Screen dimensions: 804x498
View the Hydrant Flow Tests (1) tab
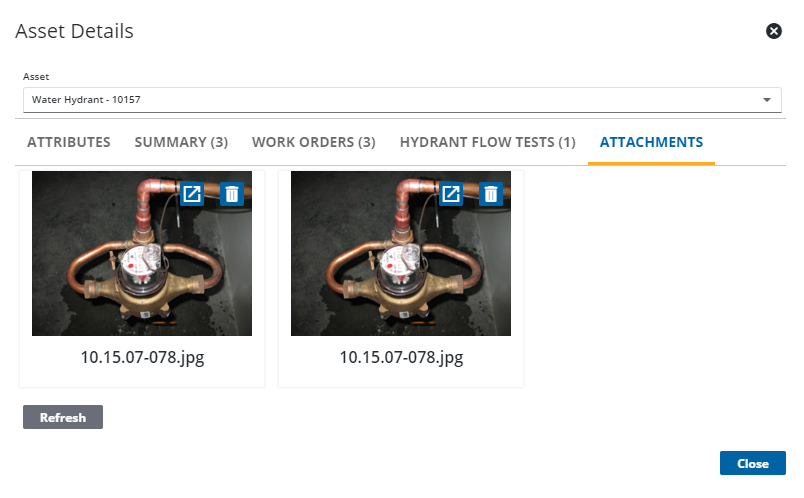click(488, 142)
